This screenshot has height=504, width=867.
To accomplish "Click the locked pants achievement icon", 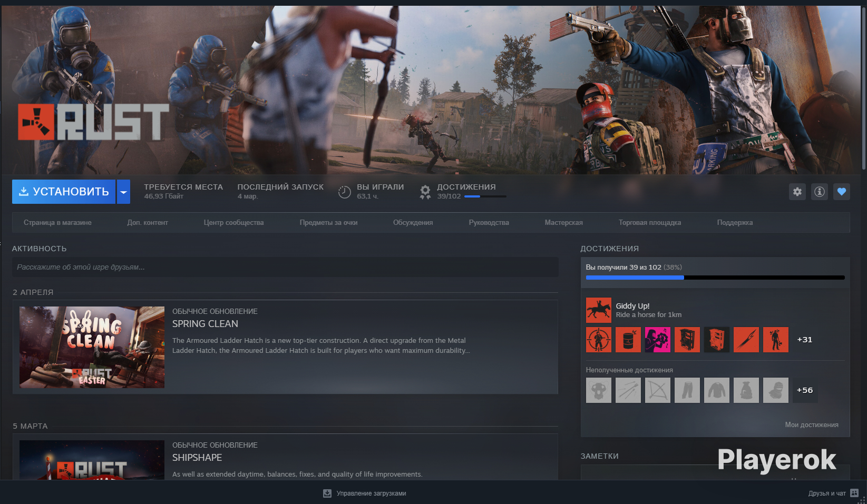I will coord(687,390).
